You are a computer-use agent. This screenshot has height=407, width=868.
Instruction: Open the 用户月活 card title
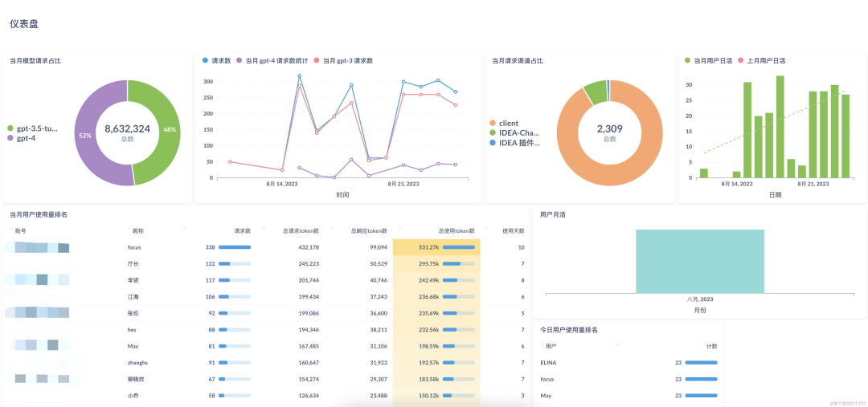tap(552, 214)
